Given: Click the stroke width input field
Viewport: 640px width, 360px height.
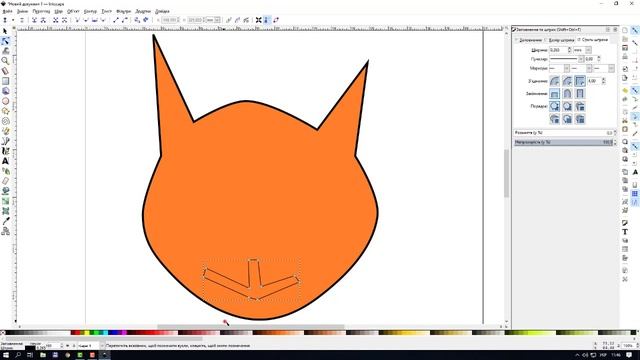Looking at the screenshot, I should click(558, 50).
